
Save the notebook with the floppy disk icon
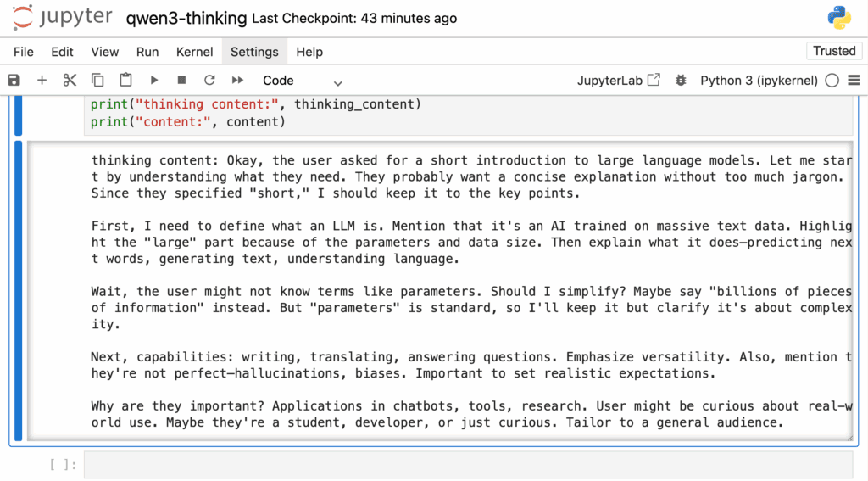(14, 81)
